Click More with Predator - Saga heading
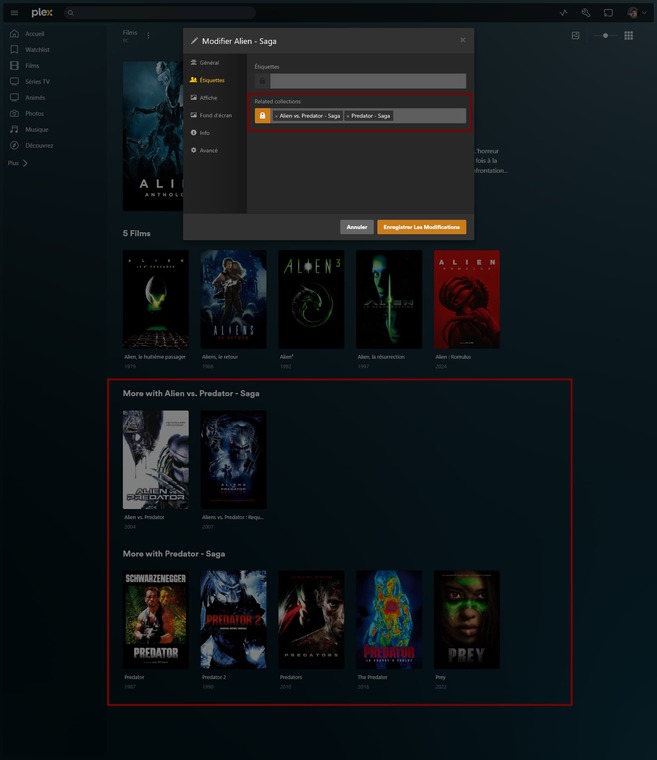657x760 pixels. pos(174,554)
